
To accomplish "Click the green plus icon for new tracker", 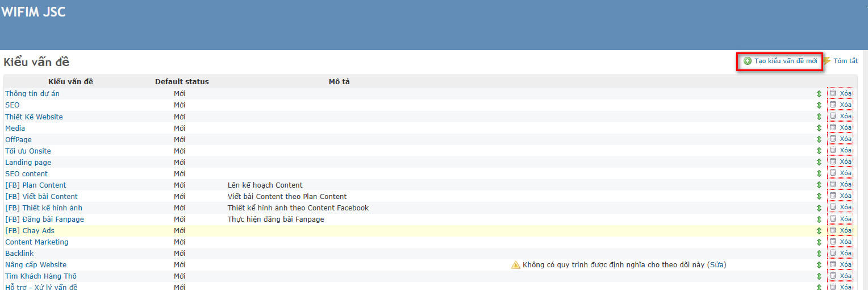I will [x=748, y=61].
